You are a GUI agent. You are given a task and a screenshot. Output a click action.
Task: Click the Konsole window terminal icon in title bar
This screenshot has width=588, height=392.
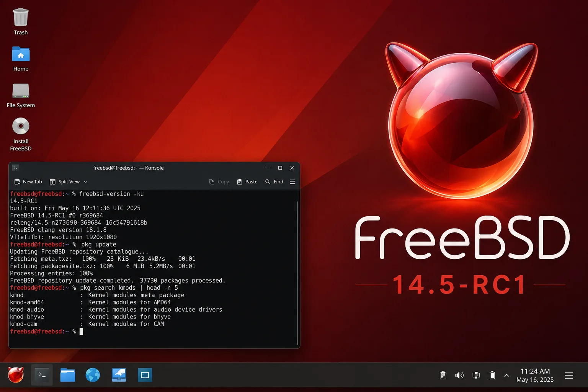(15, 168)
